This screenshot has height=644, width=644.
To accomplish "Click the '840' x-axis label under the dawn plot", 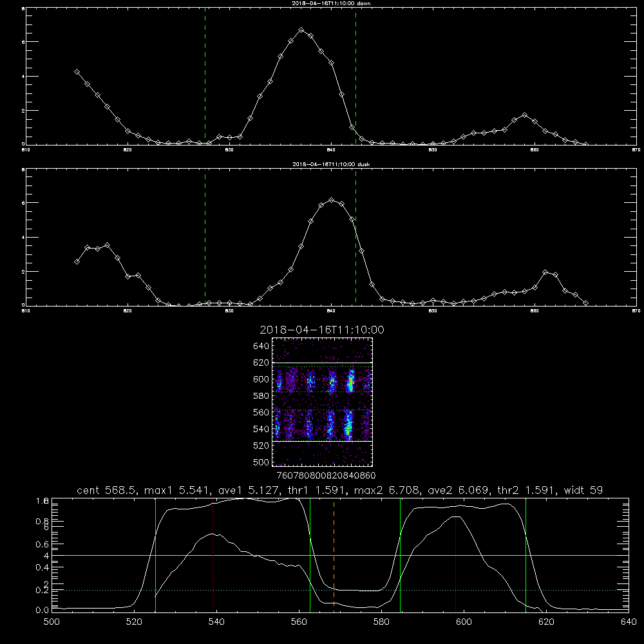I will coord(332,150).
